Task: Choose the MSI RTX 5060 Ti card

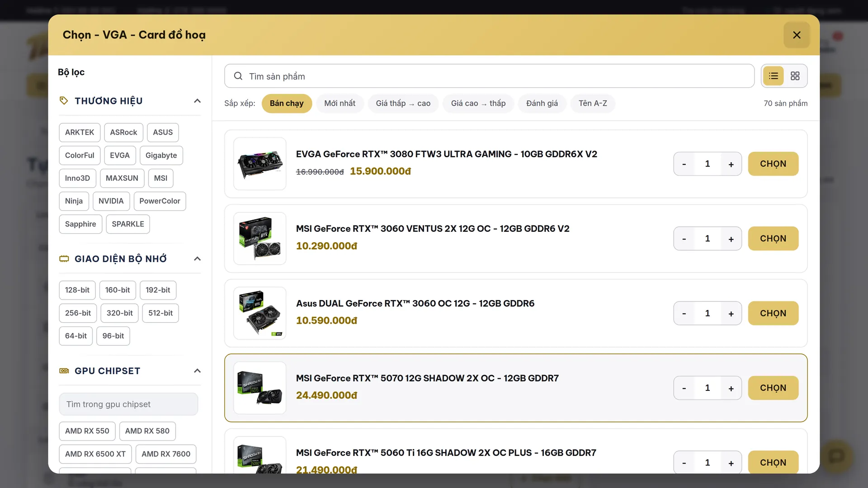Action: (773, 463)
